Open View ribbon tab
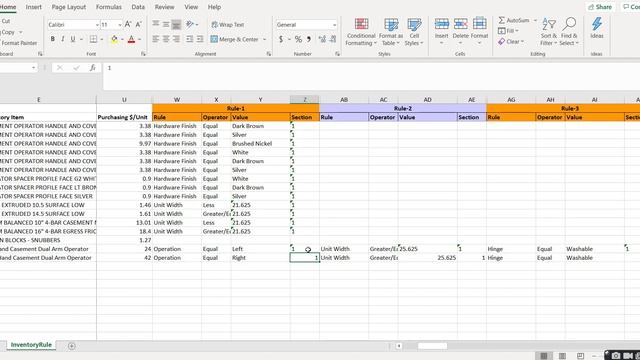Image resolution: width=640 pixels, height=360 pixels. coord(191,7)
